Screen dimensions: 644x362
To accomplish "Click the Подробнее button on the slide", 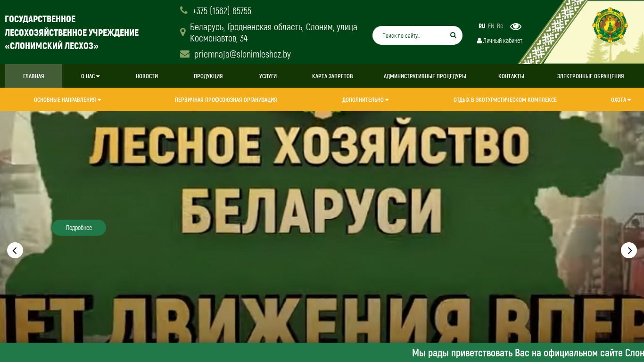I will pyautogui.click(x=79, y=228).
